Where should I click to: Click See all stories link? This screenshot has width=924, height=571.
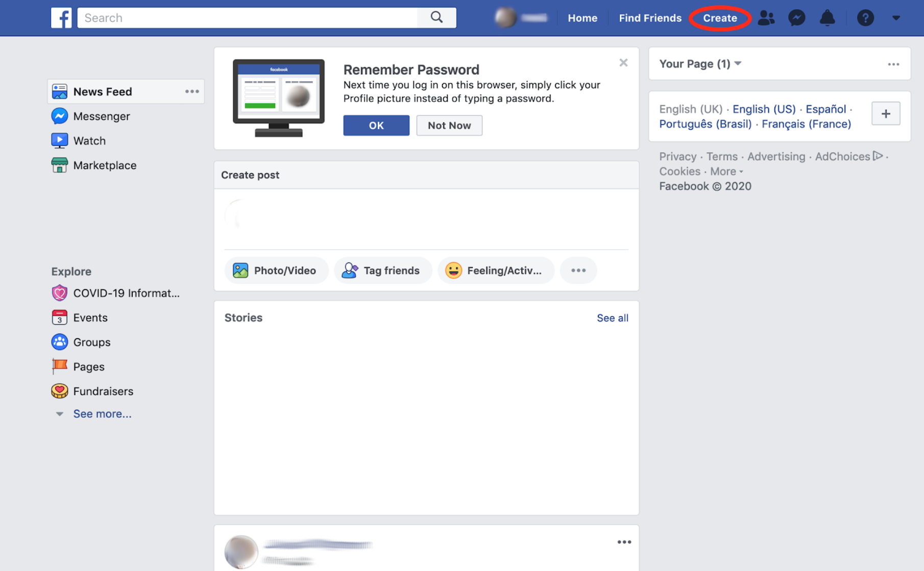(613, 318)
